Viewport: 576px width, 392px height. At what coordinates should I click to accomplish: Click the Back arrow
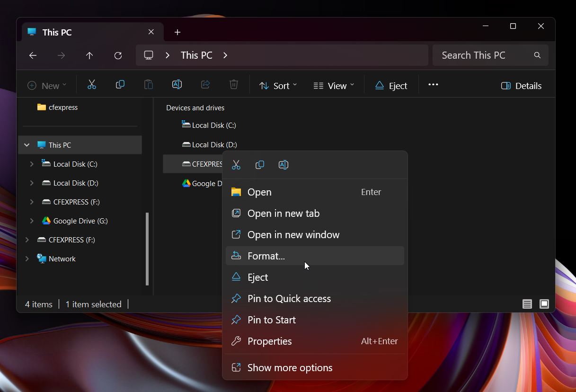(x=33, y=55)
